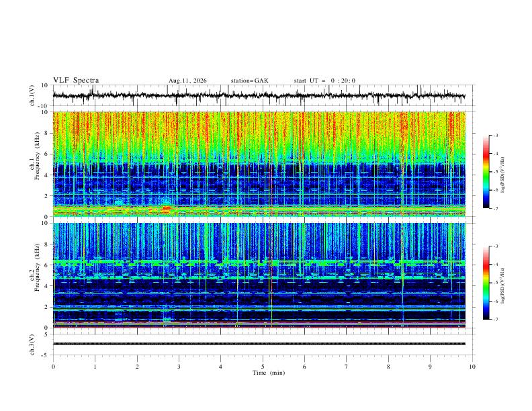This screenshot has width=532, height=411.
Task: Click the 5 min mark on time axis
Action: pyautogui.click(x=263, y=367)
